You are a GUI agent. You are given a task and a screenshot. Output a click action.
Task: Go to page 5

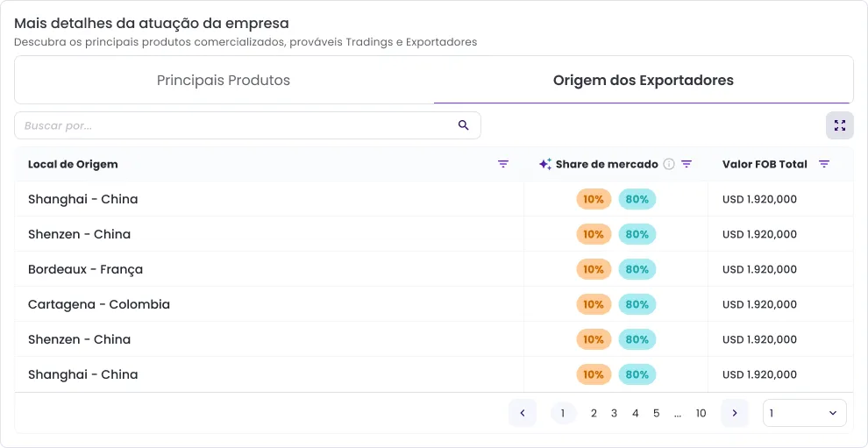pos(656,414)
